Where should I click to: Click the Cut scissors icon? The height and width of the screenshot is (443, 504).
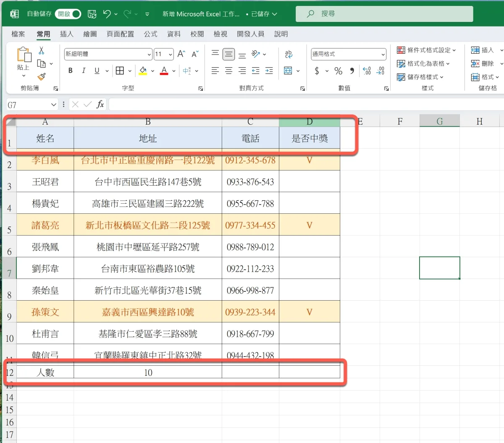(x=41, y=51)
